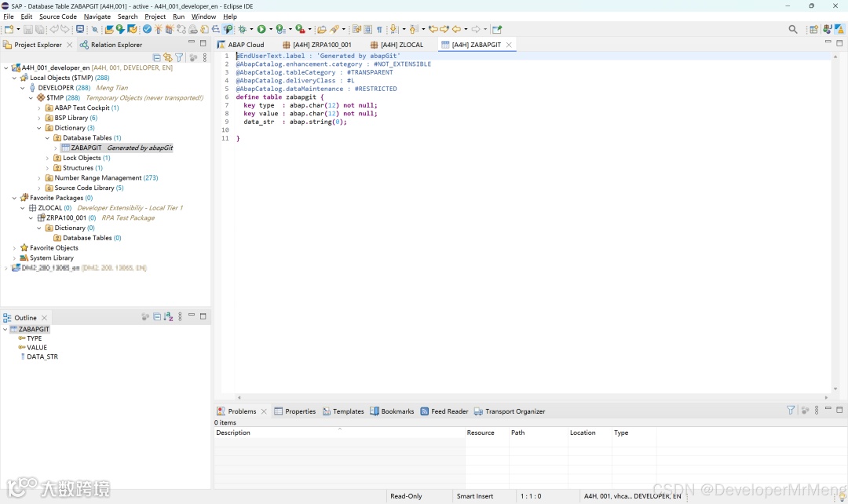The height and width of the screenshot is (504, 848).
Task: Toggle alphabetical sort in Outline view
Action: [168, 317]
